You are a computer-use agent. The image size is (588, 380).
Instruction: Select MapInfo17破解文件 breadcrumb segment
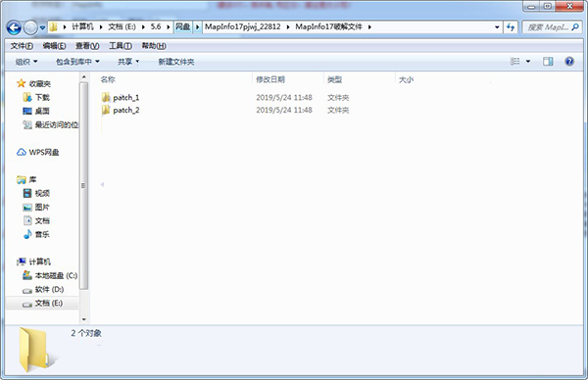(329, 26)
